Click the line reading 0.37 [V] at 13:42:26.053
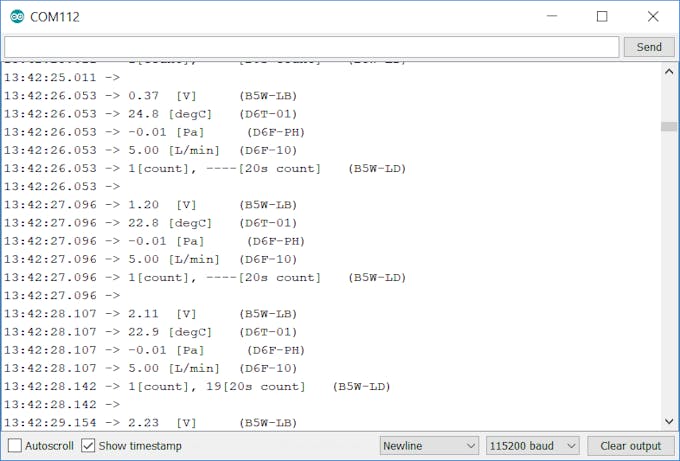The height and width of the screenshot is (461, 680). coord(150,95)
